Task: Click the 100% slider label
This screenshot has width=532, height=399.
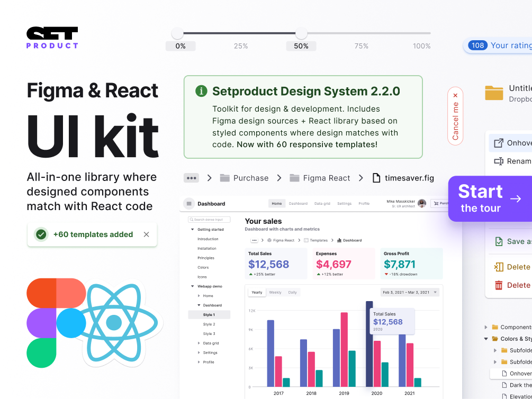Action: click(x=422, y=46)
